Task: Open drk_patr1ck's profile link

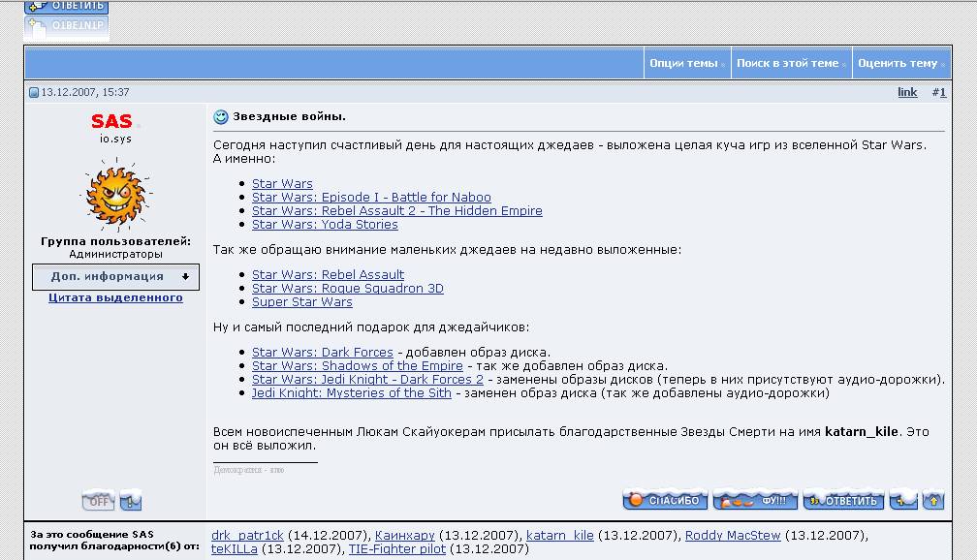Action: (x=247, y=536)
